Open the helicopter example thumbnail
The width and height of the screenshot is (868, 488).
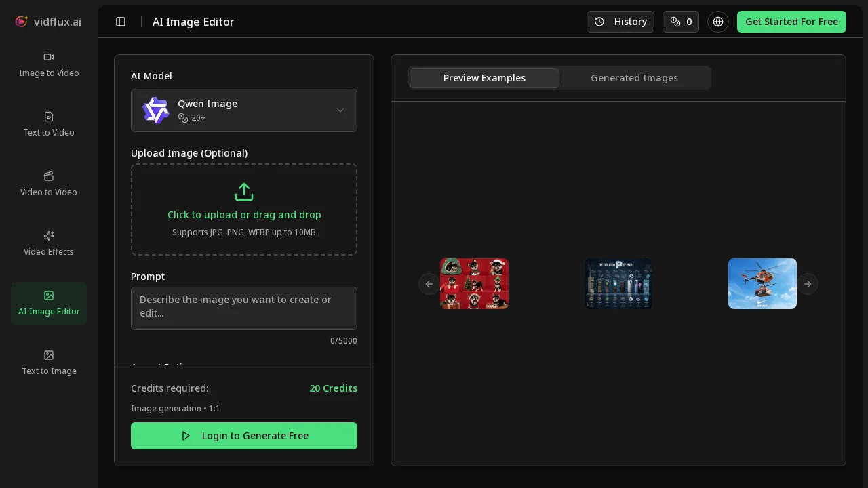762,283
